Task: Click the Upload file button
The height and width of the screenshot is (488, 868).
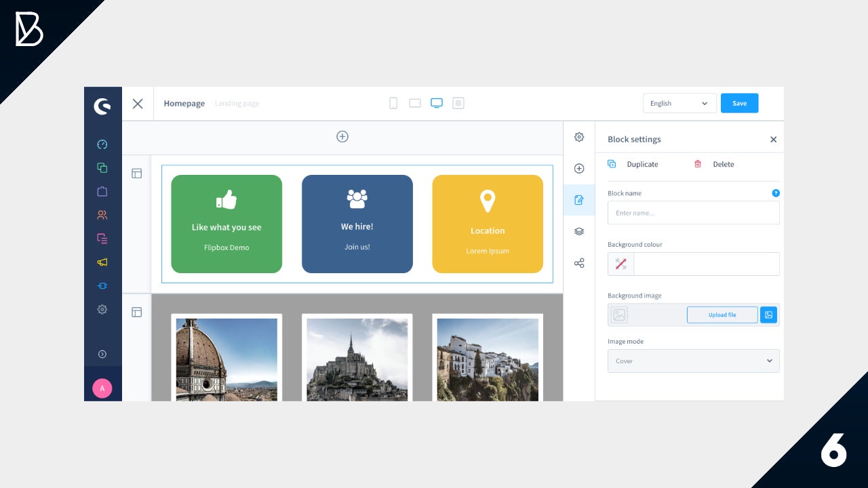Action: coord(722,314)
